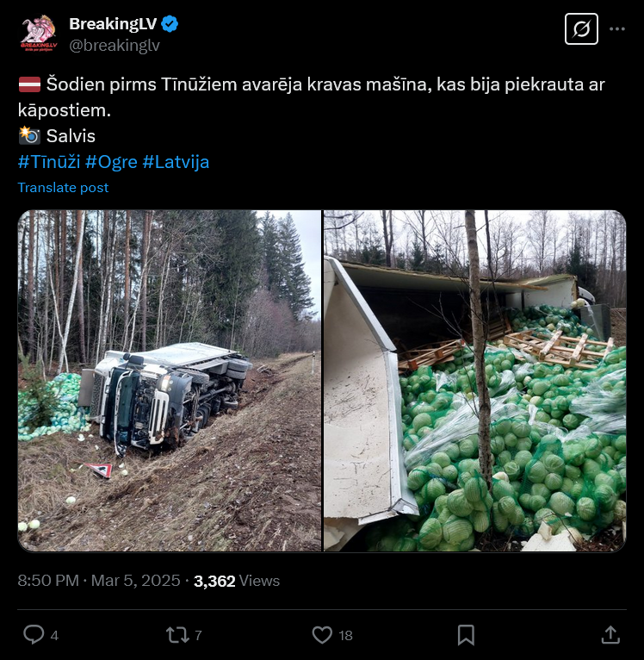
Task: Click the repost count number 7
Action: coord(198,636)
